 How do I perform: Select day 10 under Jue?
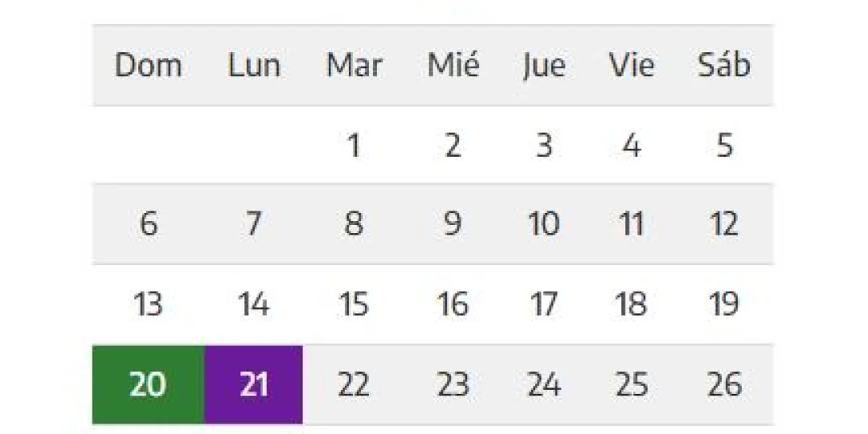[x=543, y=224]
